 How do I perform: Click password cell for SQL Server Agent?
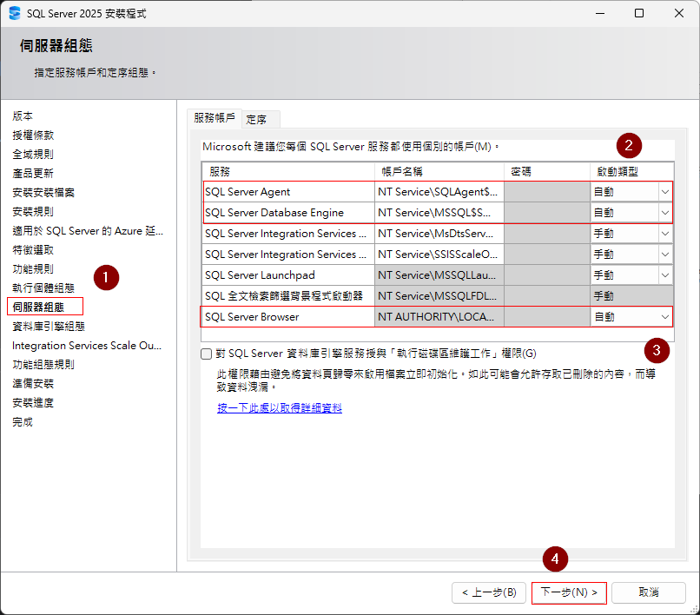point(547,192)
